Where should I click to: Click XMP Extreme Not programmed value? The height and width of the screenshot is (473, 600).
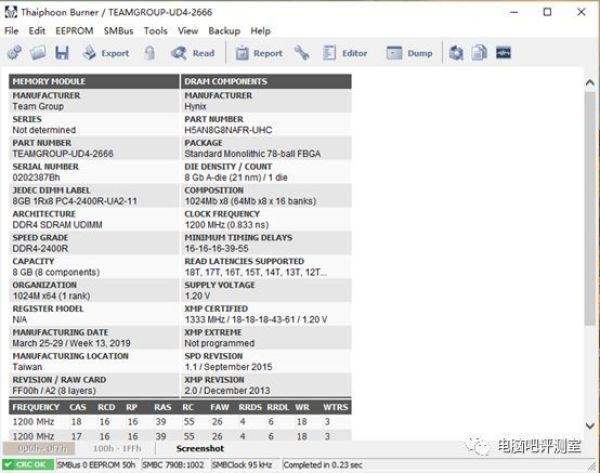219,343
